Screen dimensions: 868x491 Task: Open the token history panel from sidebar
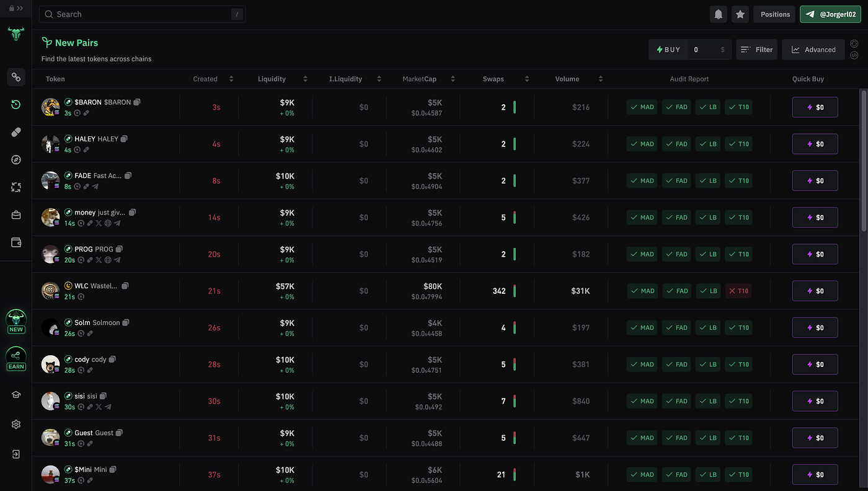(x=16, y=104)
